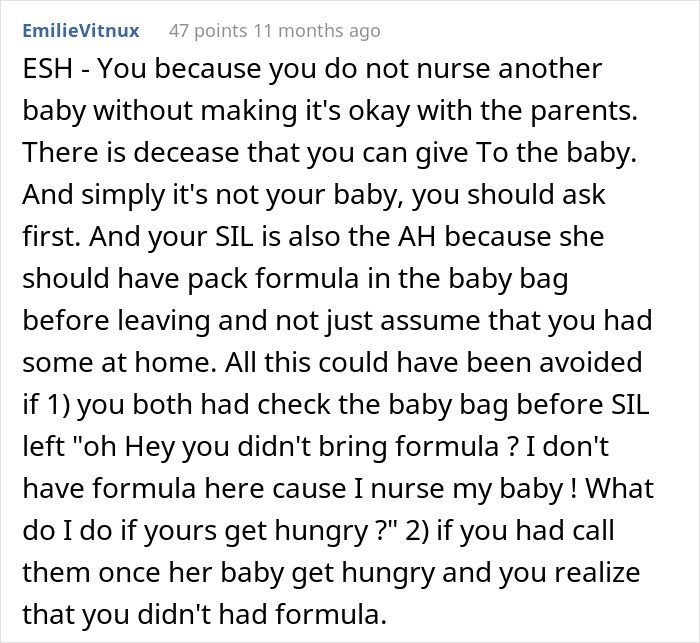Viewport: 700px width, 643px height.
Task: Open the EmilieVitnux user profile link
Action: pos(82,31)
